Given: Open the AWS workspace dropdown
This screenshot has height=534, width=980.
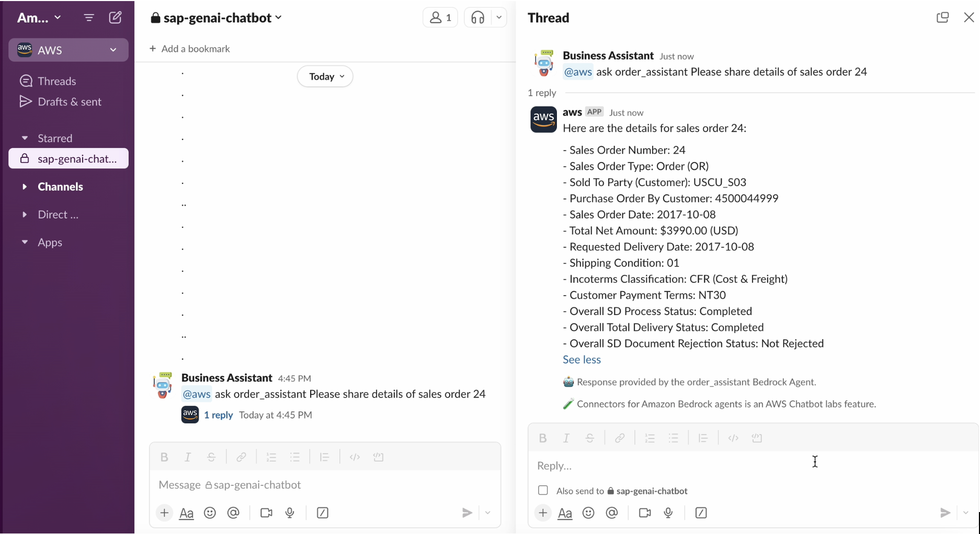Looking at the screenshot, I should [69, 50].
